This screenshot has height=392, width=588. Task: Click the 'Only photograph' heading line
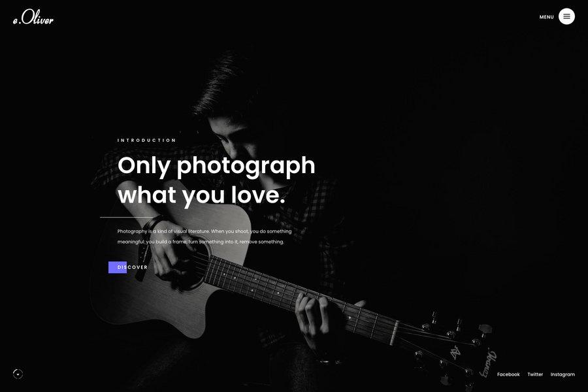pos(216,165)
